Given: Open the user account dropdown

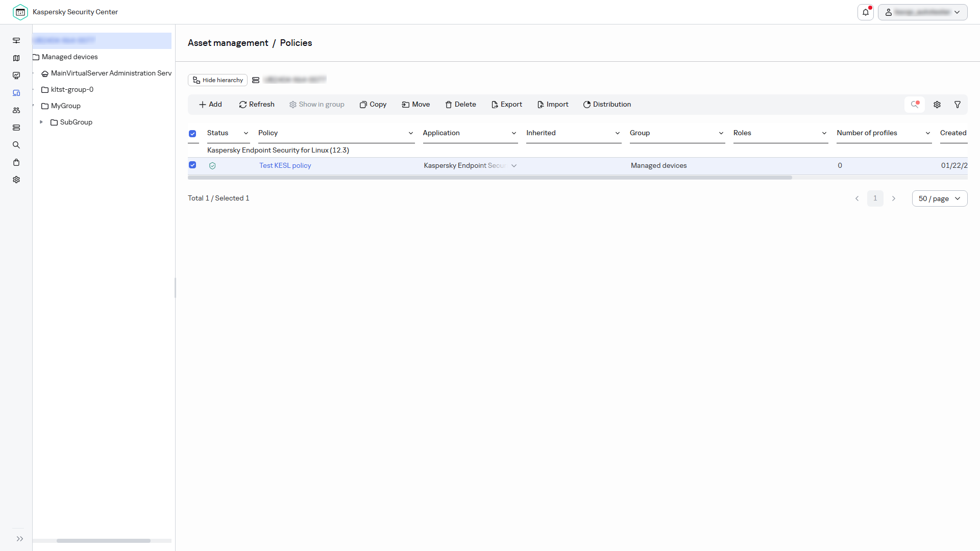Looking at the screenshot, I should 922,12.
